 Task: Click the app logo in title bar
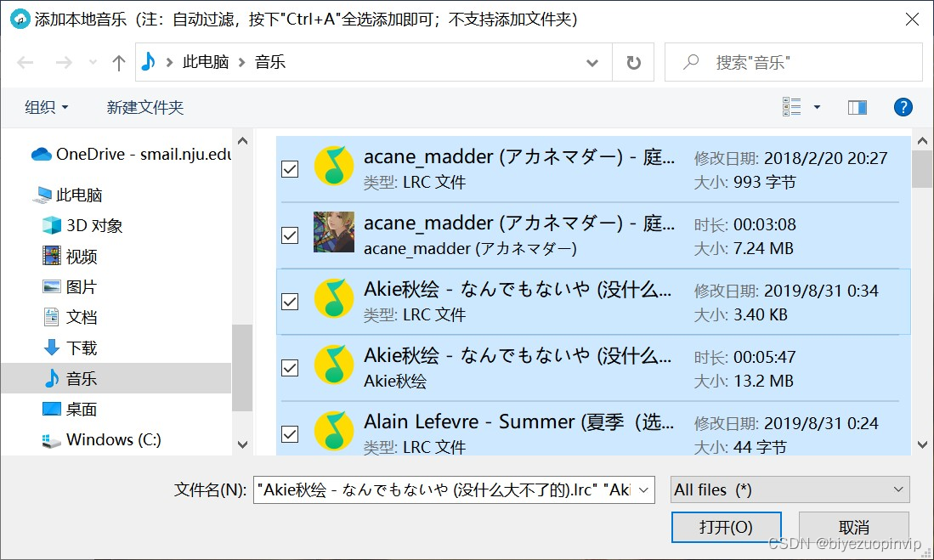point(20,19)
